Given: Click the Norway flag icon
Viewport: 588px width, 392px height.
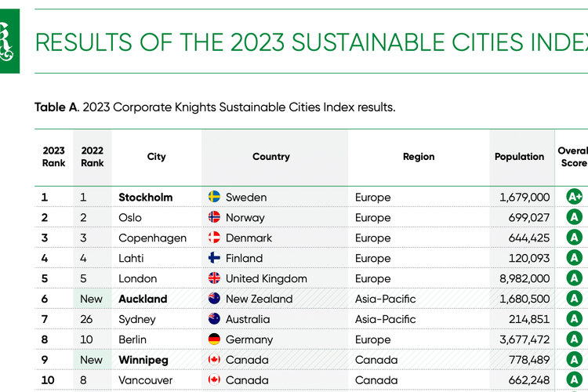Looking at the screenshot, I should pos(214,217).
